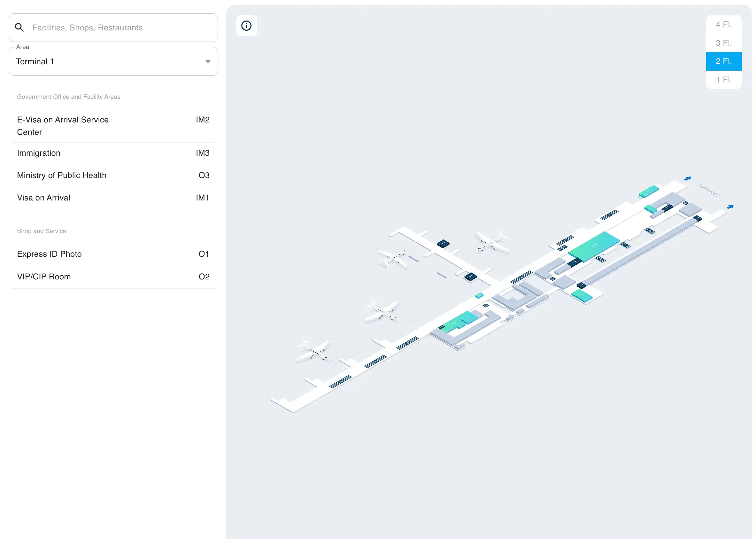Open the map info icon button
This screenshot has height=539, width=756.
(246, 26)
